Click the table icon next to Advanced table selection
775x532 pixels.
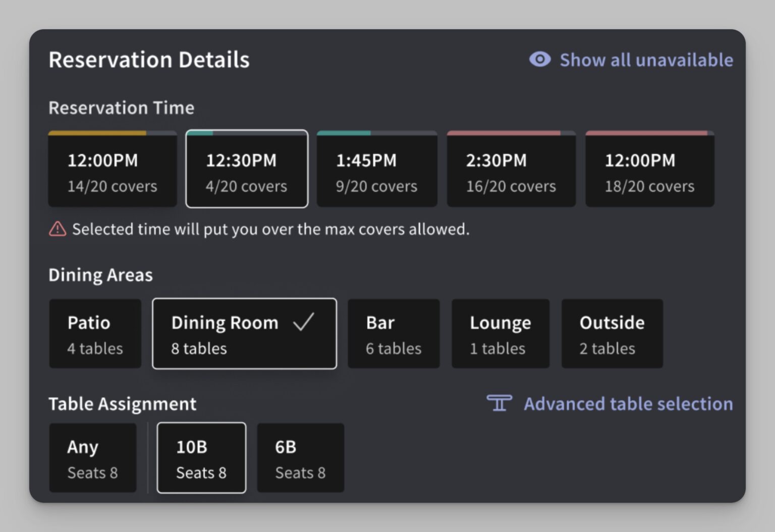click(500, 403)
